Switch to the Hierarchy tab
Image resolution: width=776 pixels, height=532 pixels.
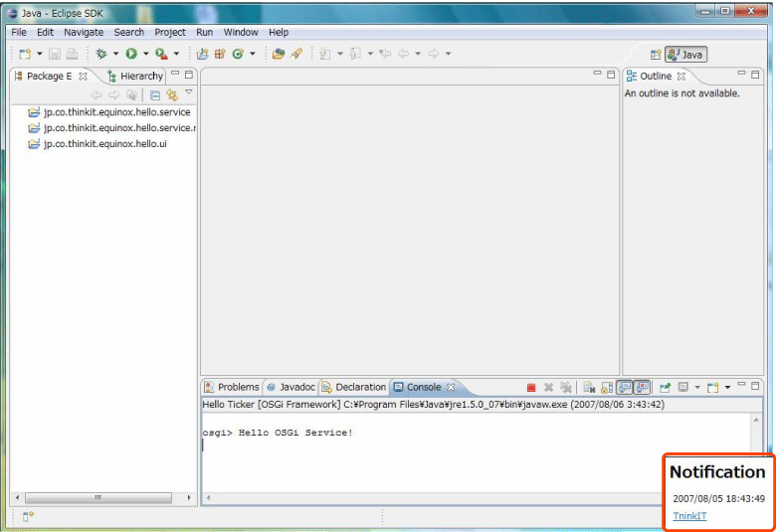click(135, 76)
